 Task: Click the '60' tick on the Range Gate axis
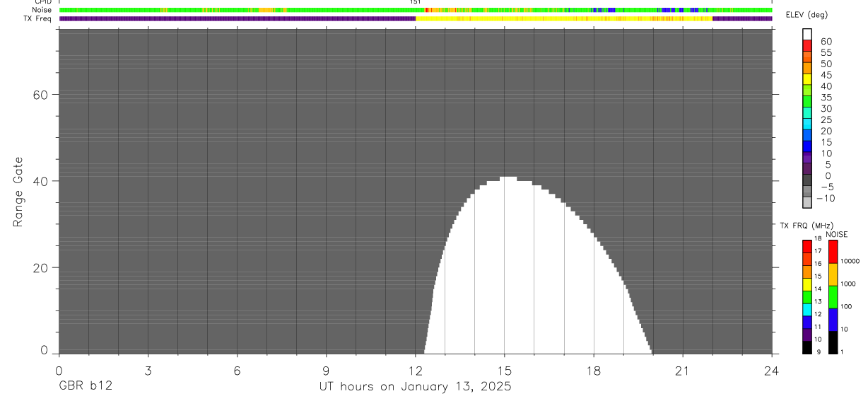(42, 95)
